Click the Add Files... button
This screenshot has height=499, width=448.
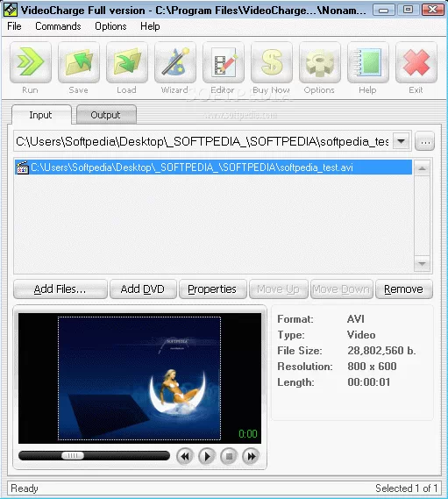pyautogui.click(x=60, y=289)
